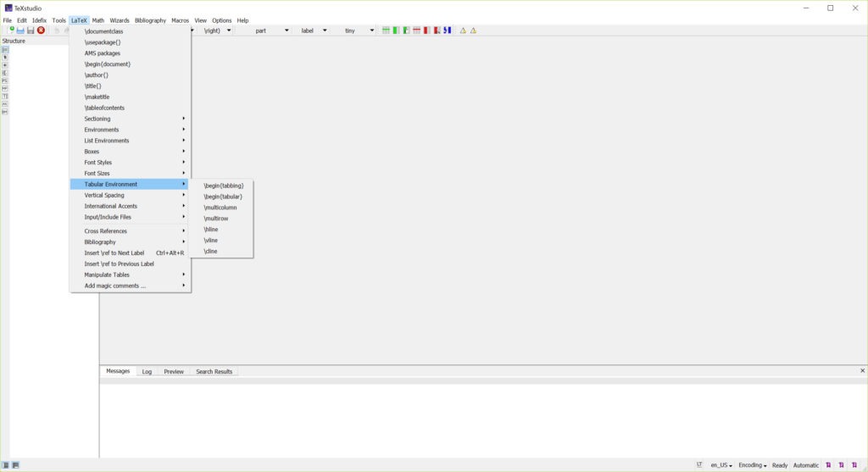Click the middle purple bookmark status icon
Image resolution: width=868 pixels, height=472 pixels.
(x=842, y=465)
